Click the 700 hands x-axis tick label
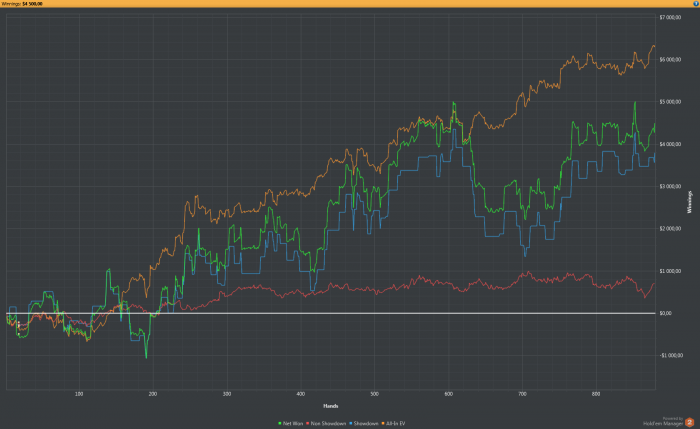The height and width of the screenshot is (429, 700). [522, 394]
